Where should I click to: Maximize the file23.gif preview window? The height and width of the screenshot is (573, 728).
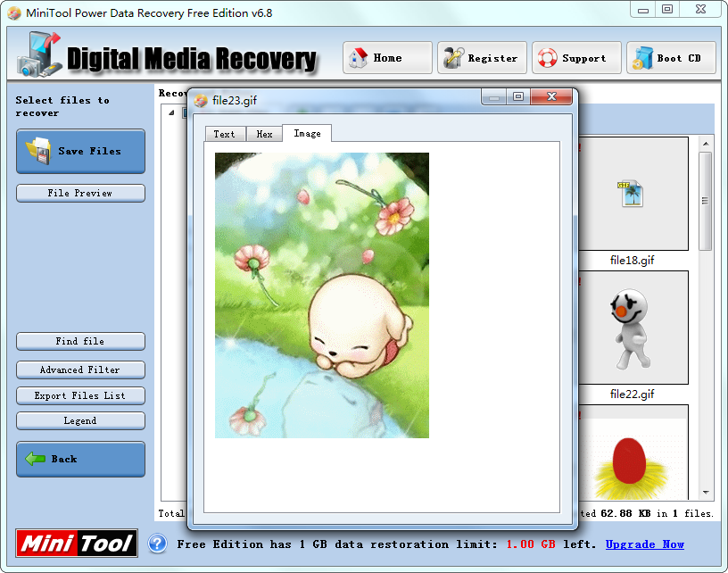click(x=517, y=96)
